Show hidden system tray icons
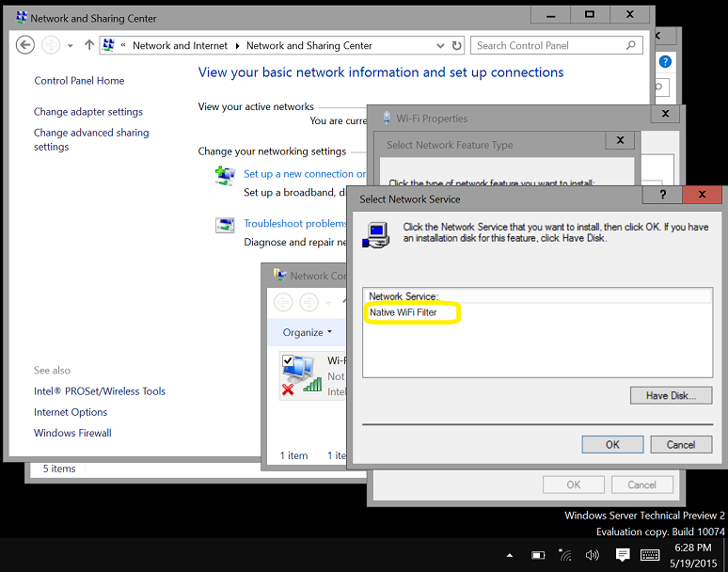728x572 pixels. click(510, 555)
